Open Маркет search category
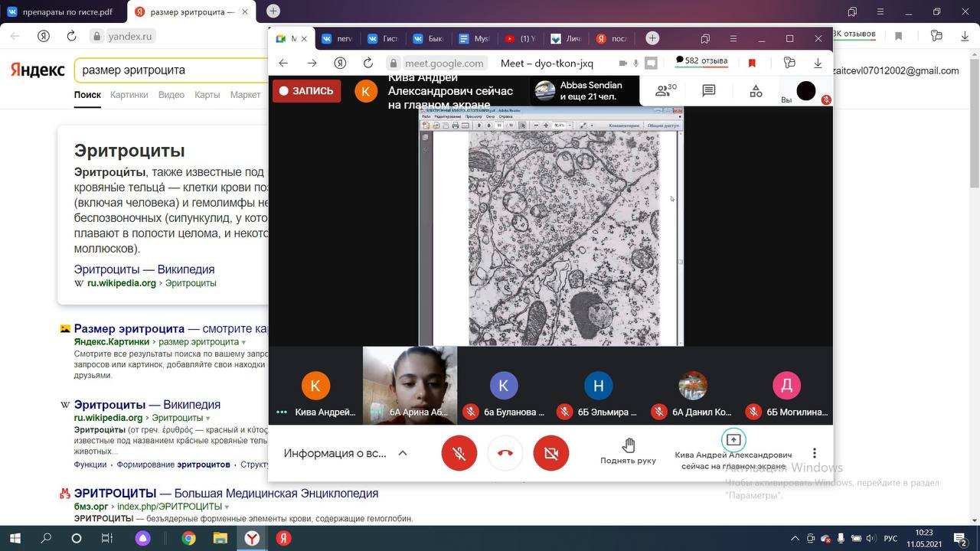 coord(245,95)
